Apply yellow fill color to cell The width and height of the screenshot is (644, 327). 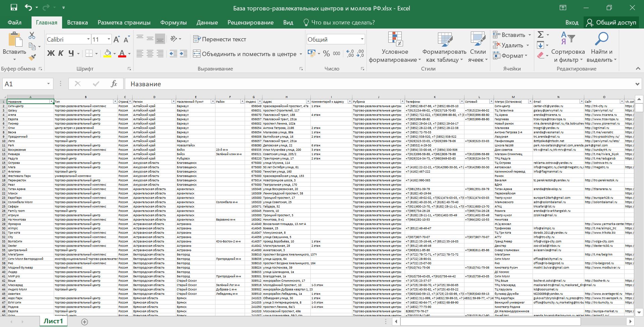107,53
